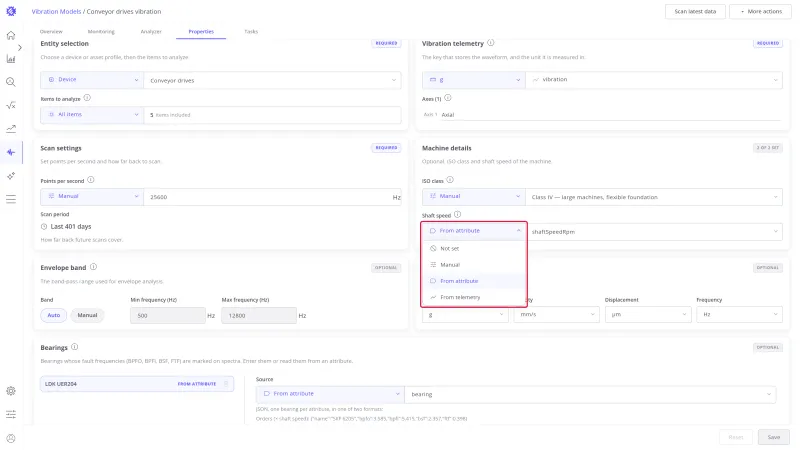Collapse the Shaft speed From attribute dropdown

[474, 231]
